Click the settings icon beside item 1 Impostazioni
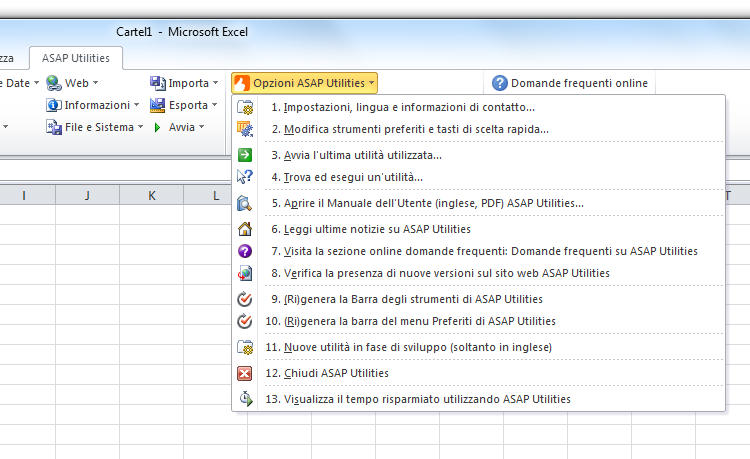 [x=245, y=107]
